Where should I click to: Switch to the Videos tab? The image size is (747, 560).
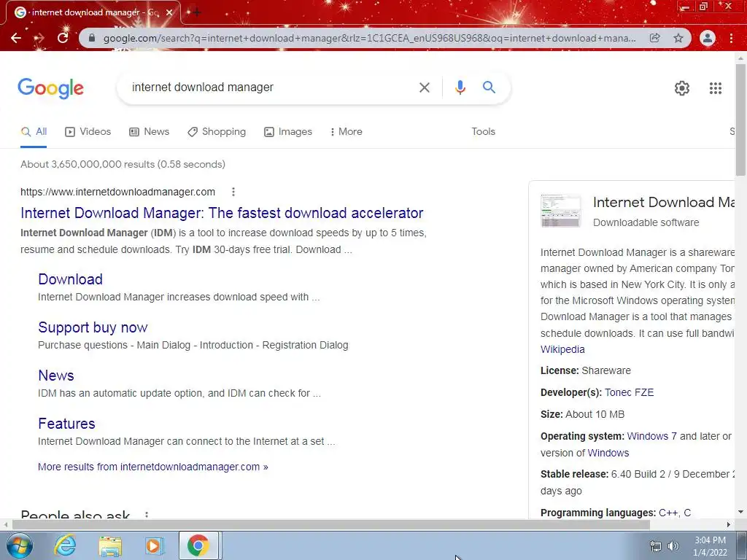click(x=88, y=132)
